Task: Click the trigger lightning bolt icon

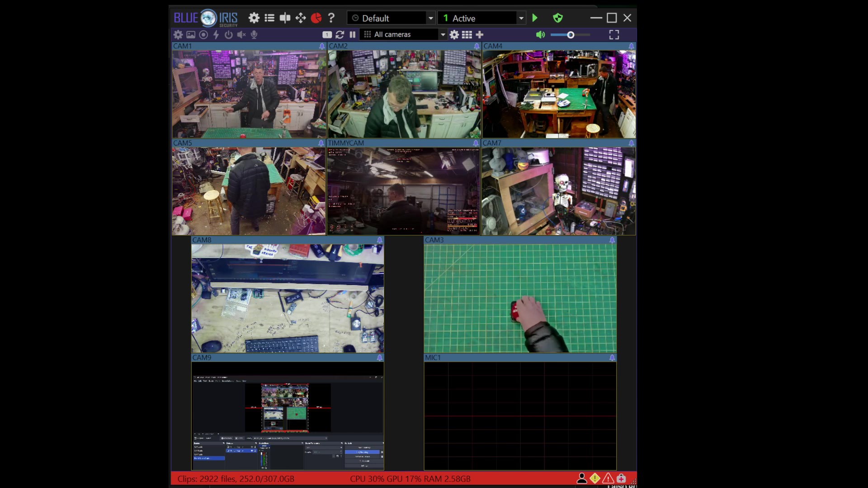Action: (216, 34)
